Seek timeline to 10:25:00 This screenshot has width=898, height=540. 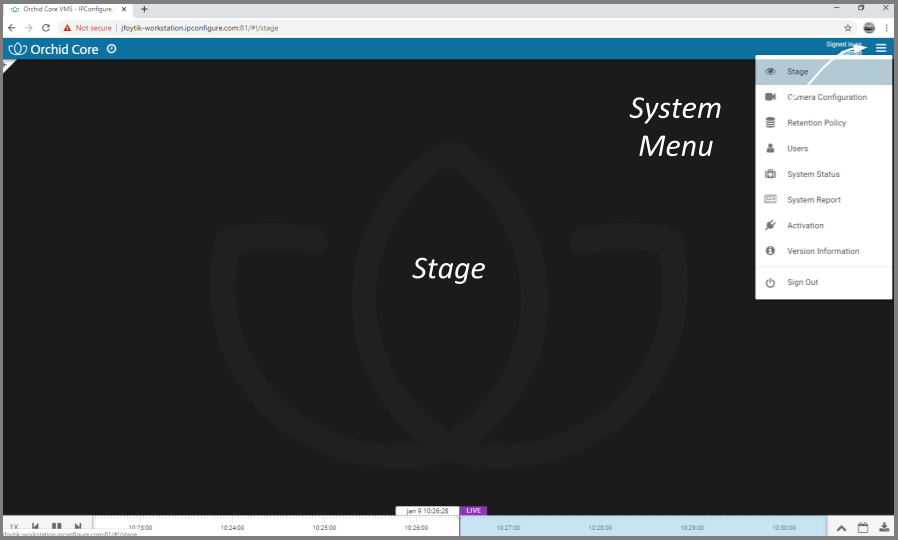[x=324, y=527]
